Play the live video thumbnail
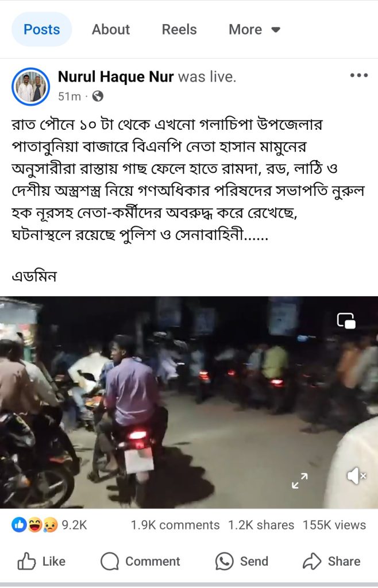 (x=189, y=403)
